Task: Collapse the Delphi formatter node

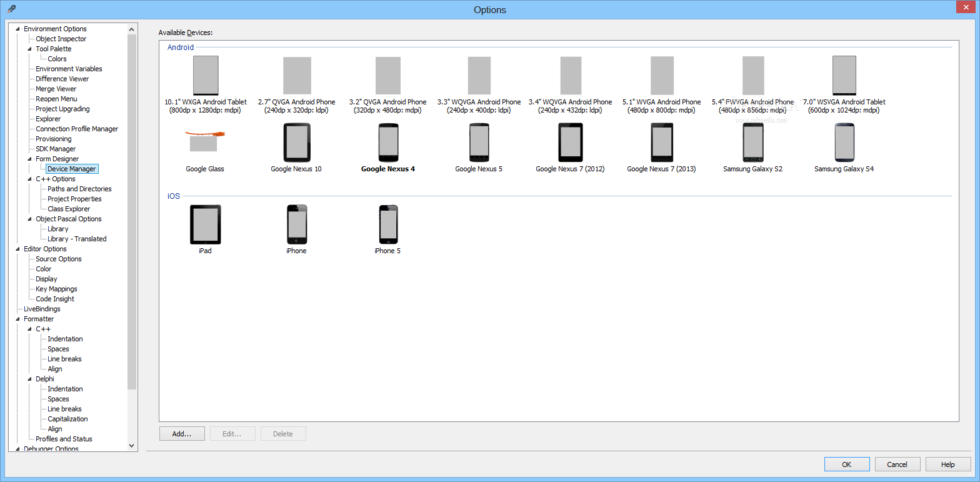Action: tap(30, 379)
